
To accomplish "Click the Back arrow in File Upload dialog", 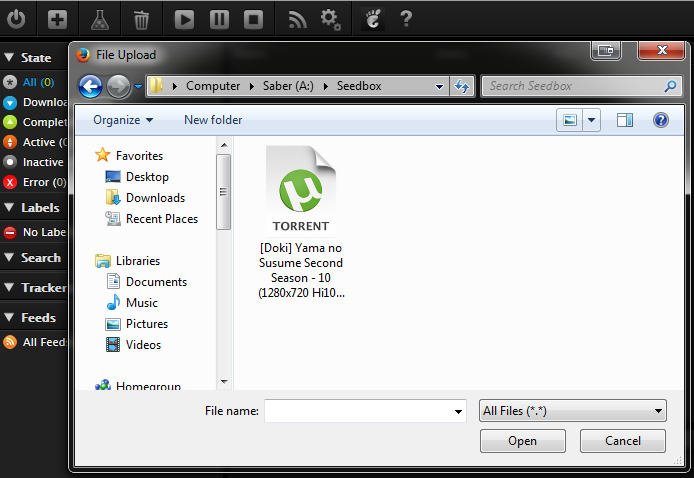I will [x=91, y=86].
